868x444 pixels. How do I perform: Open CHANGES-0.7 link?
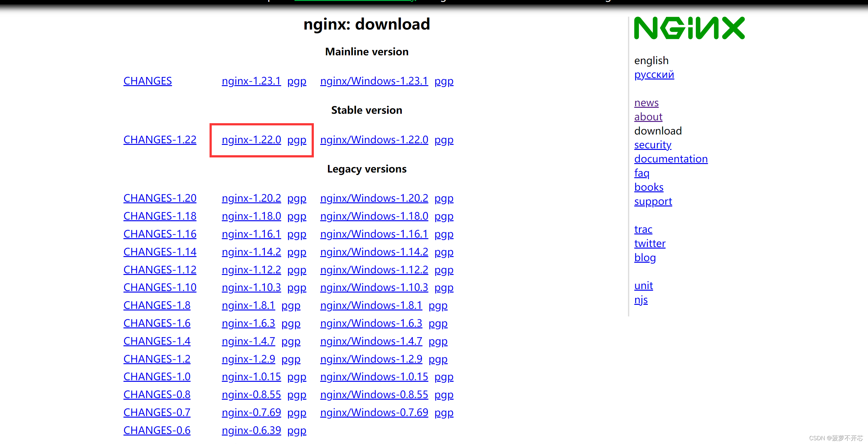(x=157, y=412)
